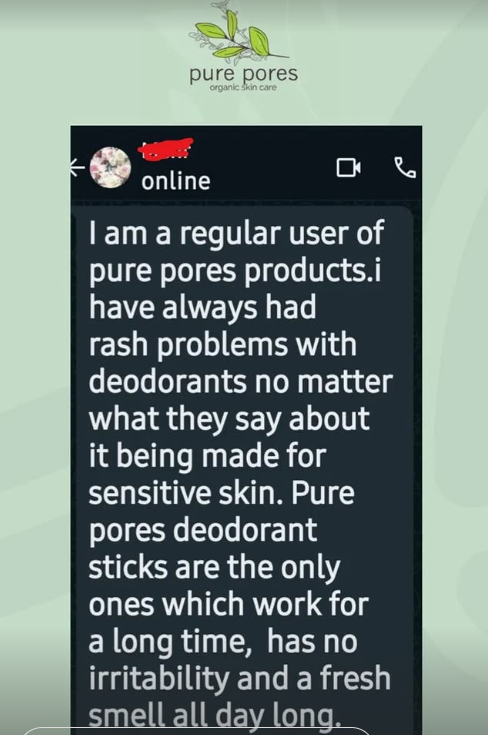Click the line 'rash problems with'
Viewport: 488px width, 735px height.
[x=223, y=345]
